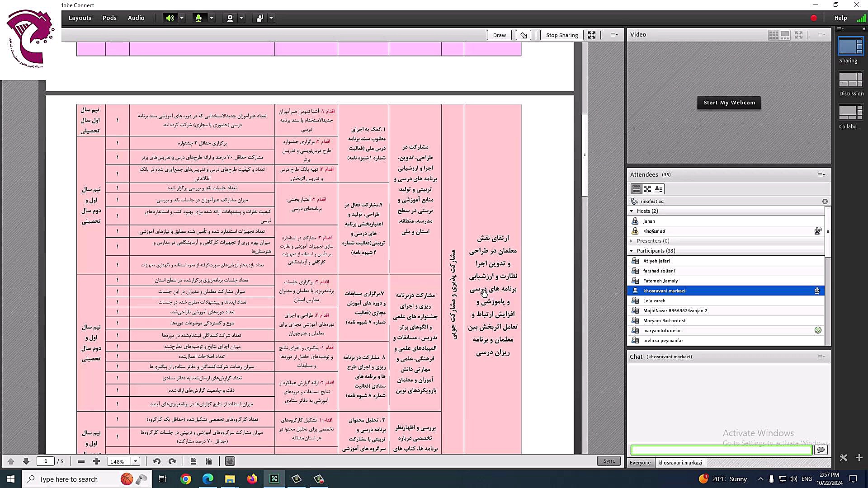Image resolution: width=868 pixels, height=488 pixels.
Task: Open the zoom percentage dropdown
Action: tap(135, 461)
